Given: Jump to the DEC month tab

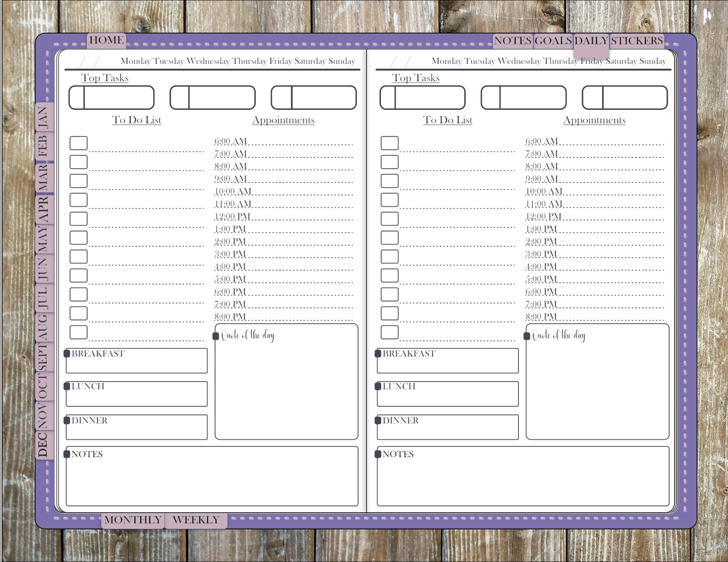Looking at the screenshot, I should (44, 444).
